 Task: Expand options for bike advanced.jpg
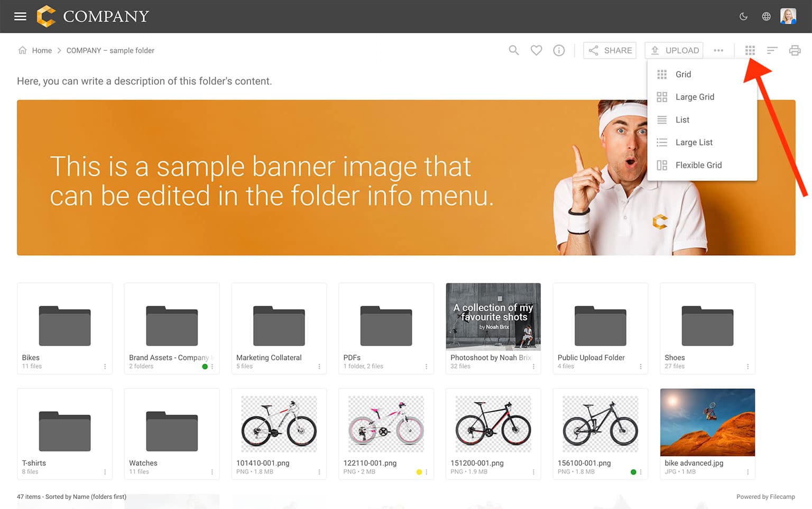tap(748, 472)
